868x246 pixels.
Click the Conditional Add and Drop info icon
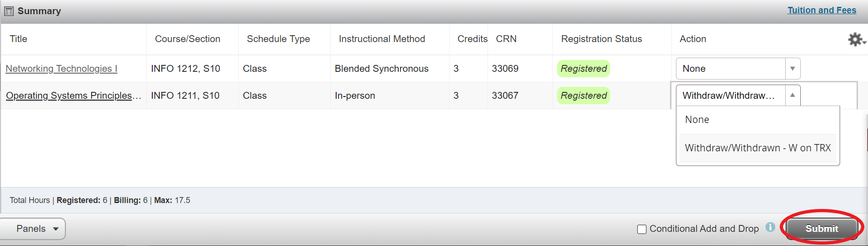click(770, 227)
